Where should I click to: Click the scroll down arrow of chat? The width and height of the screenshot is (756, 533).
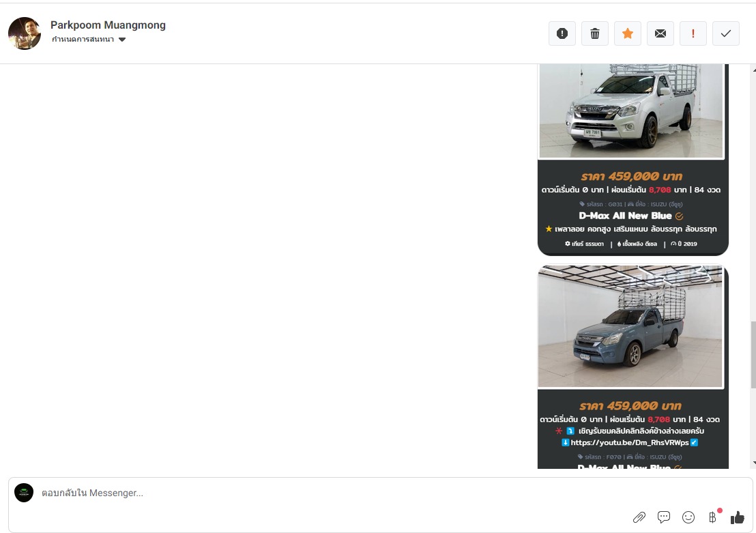point(753,463)
